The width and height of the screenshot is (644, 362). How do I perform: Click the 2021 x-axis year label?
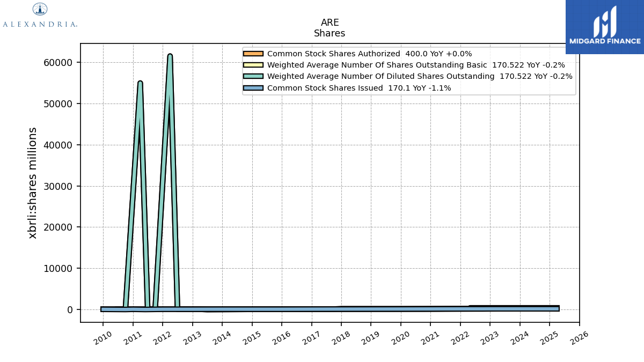[430, 337]
